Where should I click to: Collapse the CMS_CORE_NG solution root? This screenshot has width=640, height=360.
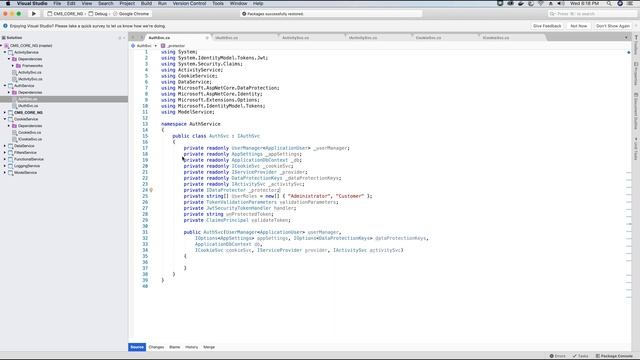(2, 46)
